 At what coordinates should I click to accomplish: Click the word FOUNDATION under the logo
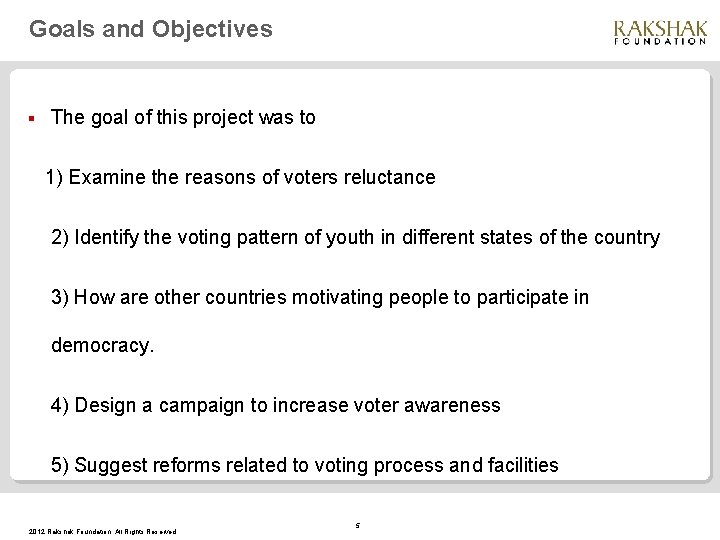[x=660, y=41]
